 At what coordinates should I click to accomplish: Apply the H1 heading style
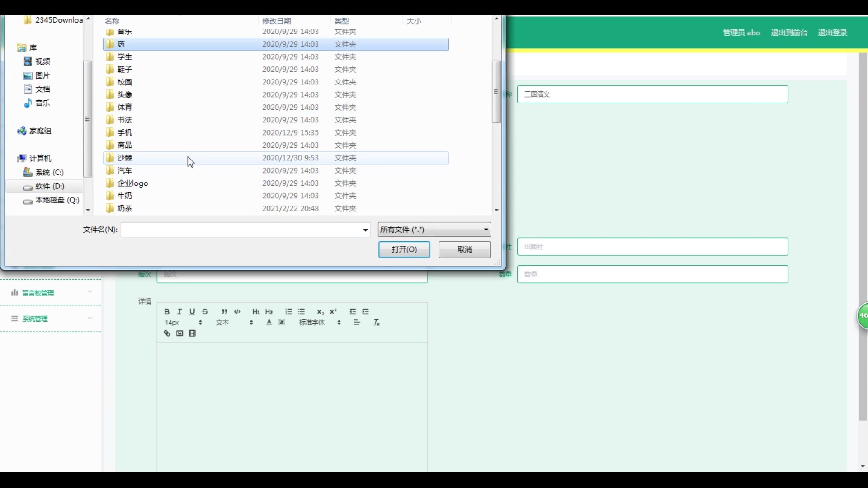coord(256,312)
